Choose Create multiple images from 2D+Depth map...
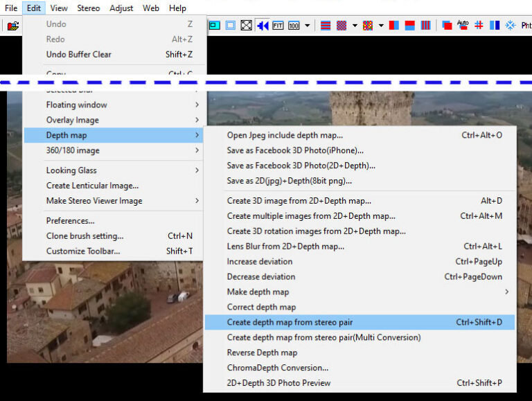532x401 pixels. pos(360,216)
